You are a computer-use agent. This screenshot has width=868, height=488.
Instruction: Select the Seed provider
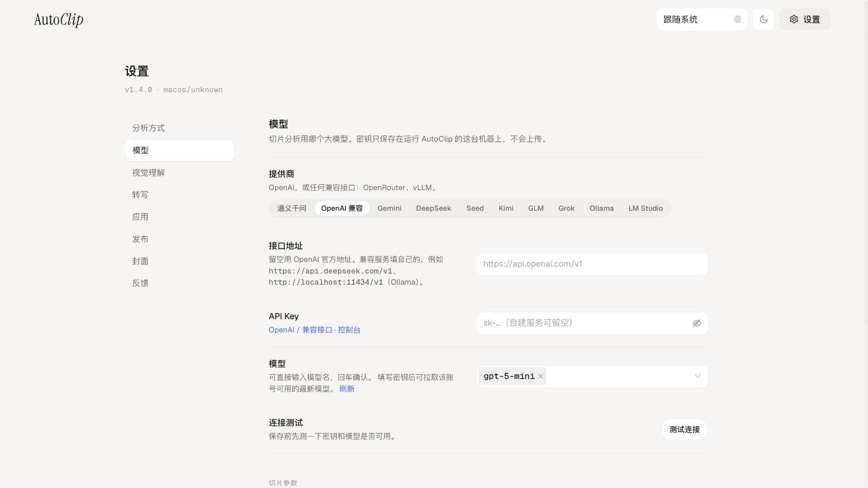(475, 208)
